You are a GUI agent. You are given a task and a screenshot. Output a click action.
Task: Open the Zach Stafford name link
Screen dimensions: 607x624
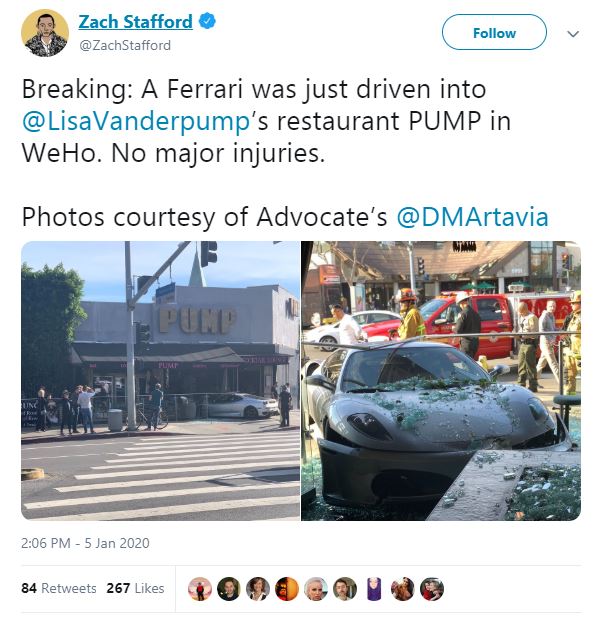135,21
